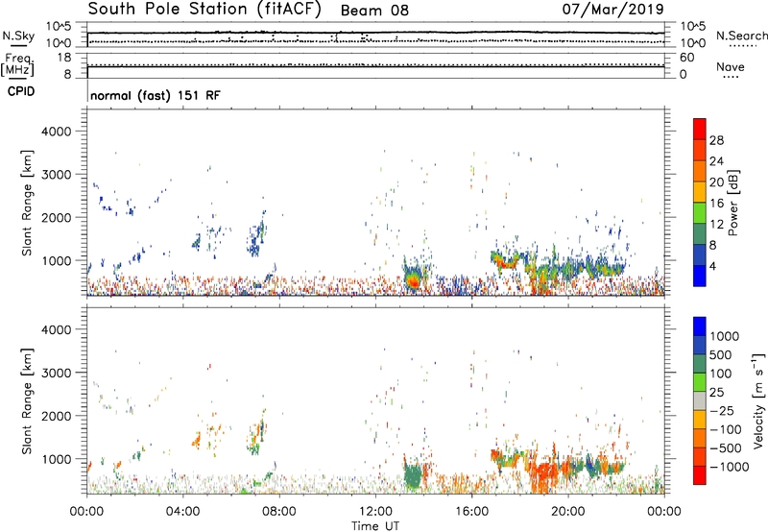Click the 'Slant Range [km]' label of velocity panel
The image size is (768, 532).
coord(27,400)
